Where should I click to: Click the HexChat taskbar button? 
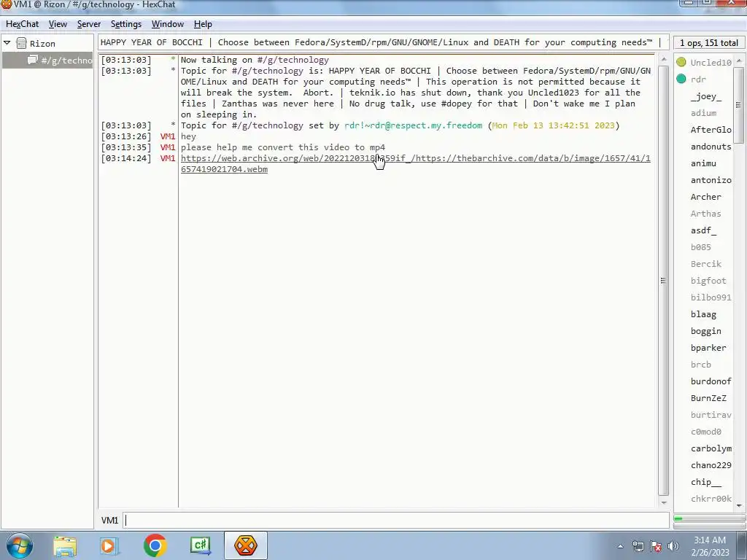coord(245,545)
